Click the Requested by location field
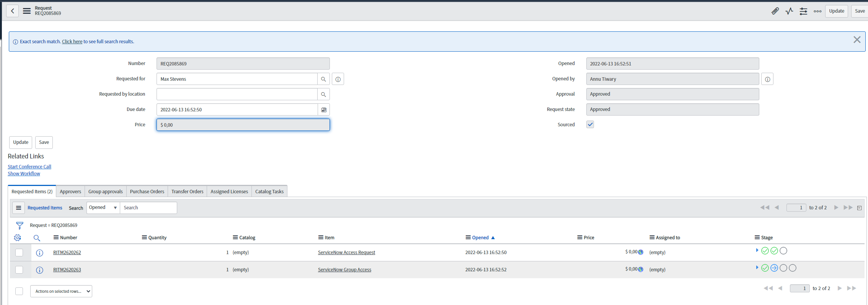The height and width of the screenshot is (305, 868). (x=237, y=94)
